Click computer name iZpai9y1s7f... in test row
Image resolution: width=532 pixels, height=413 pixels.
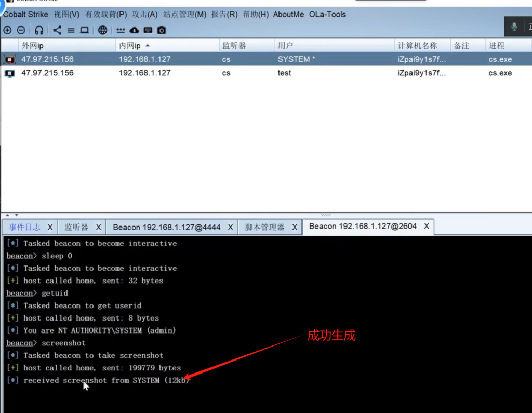(422, 73)
